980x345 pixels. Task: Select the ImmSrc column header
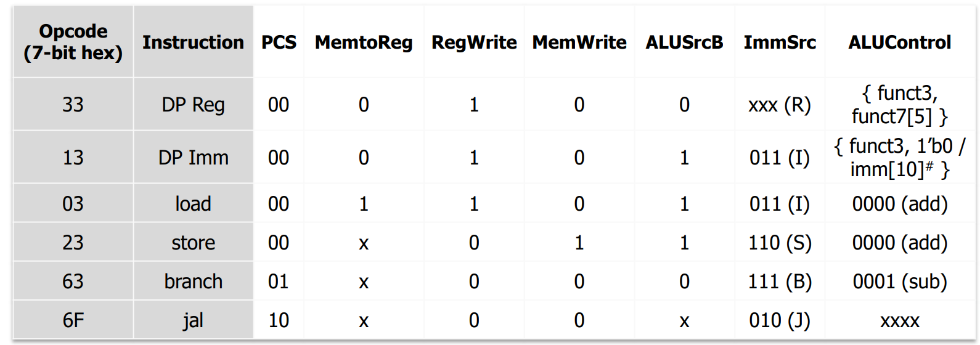780,42
